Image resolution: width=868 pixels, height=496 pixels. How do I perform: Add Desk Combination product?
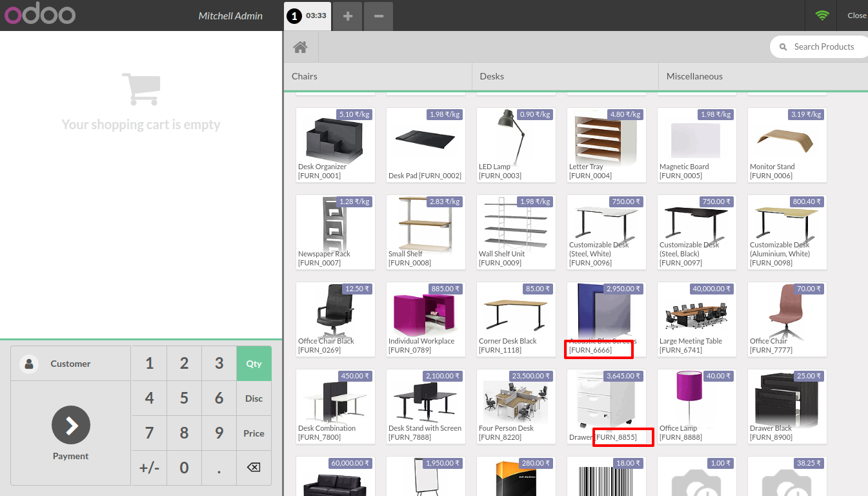click(x=336, y=407)
